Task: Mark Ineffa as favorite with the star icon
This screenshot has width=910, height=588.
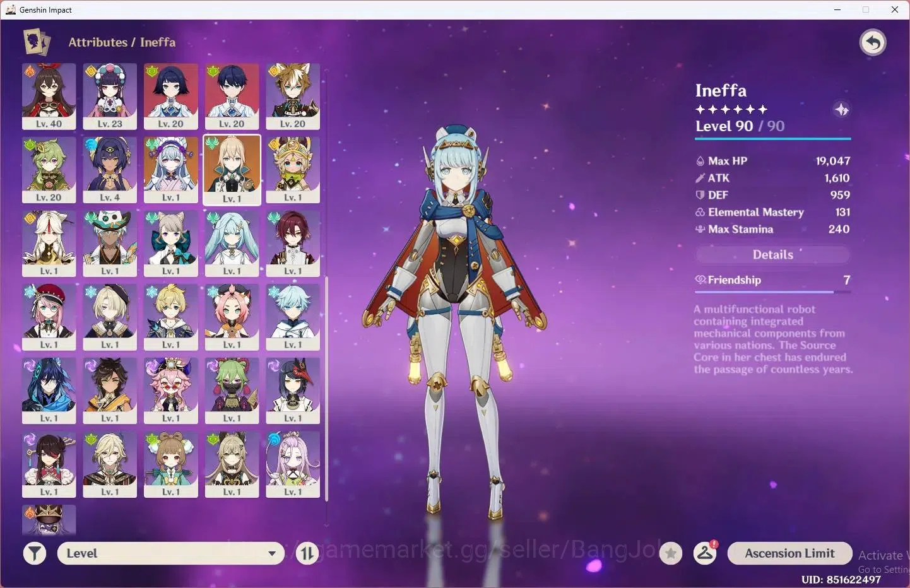Action: (671, 554)
